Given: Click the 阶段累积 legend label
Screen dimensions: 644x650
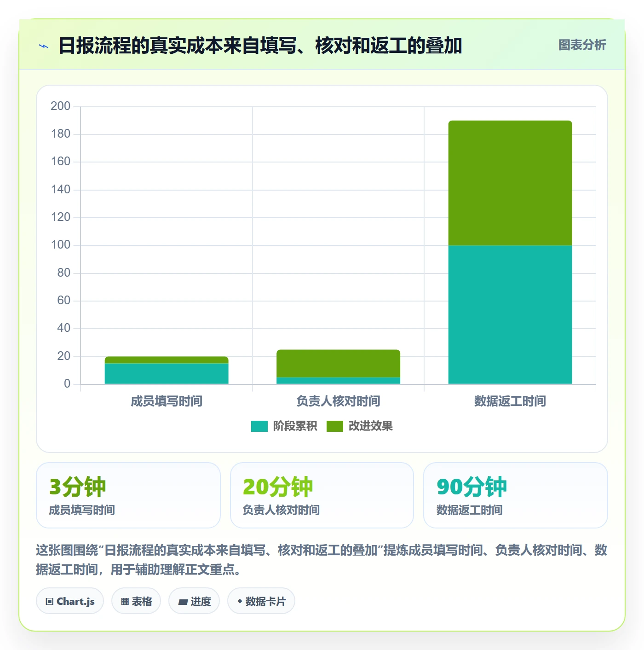Looking at the screenshot, I should coord(295,426).
